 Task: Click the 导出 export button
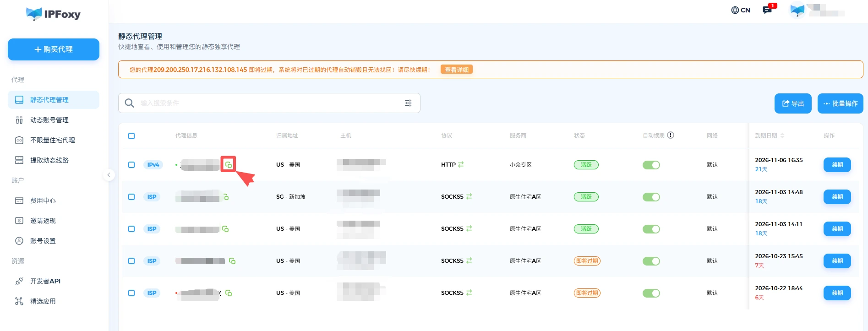coord(793,103)
